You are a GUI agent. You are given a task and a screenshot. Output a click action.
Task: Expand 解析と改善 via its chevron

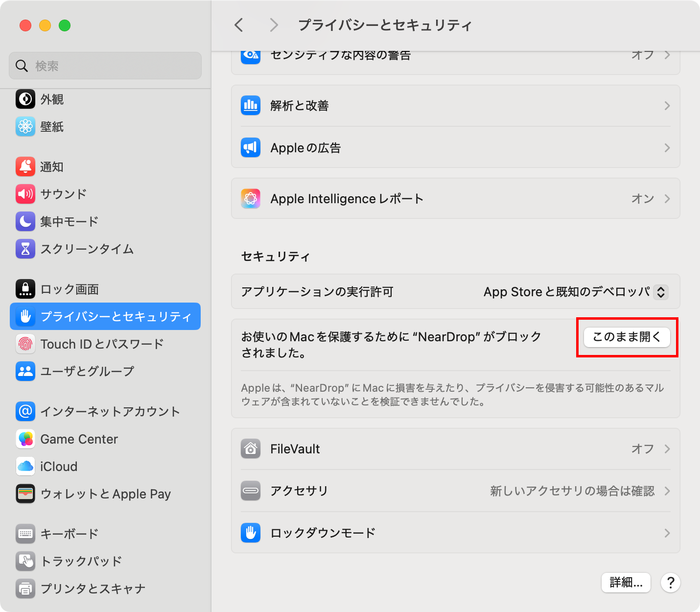point(667,106)
